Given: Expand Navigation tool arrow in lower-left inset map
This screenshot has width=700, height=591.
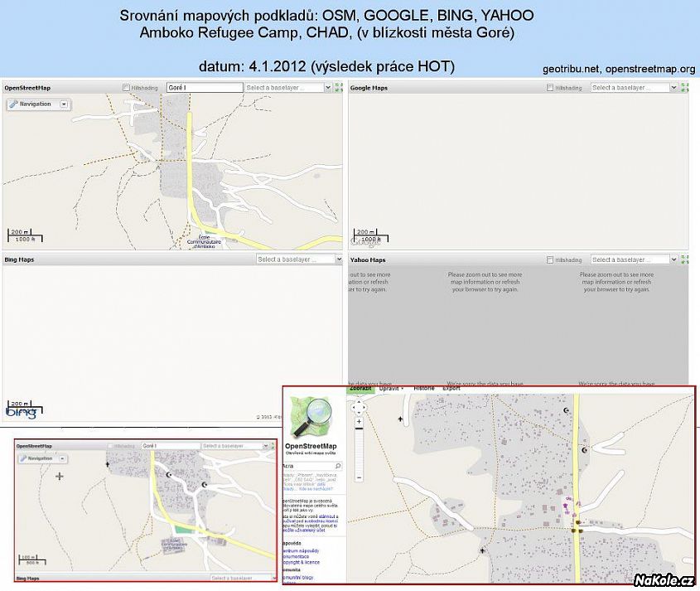Looking at the screenshot, I should pos(62,458).
